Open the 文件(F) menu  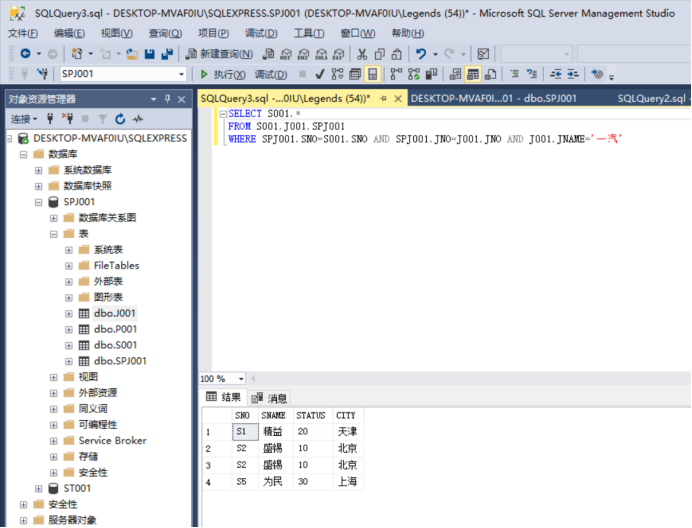click(x=23, y=33)
